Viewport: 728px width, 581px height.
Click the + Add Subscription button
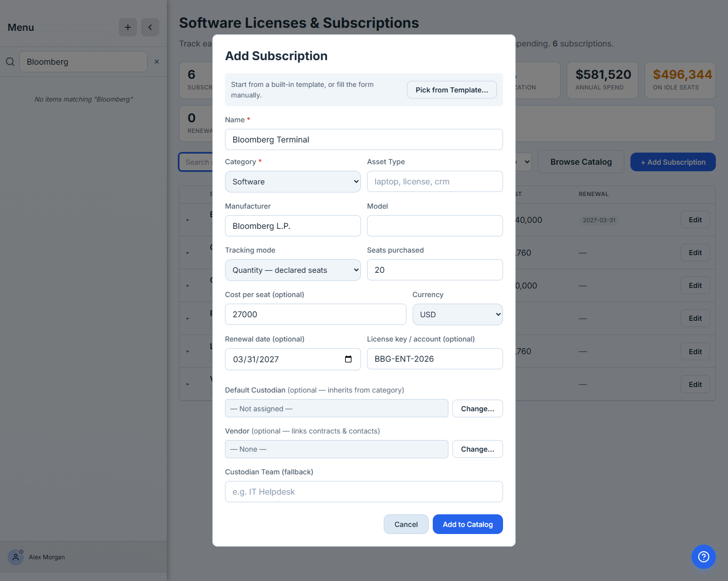[x=673, y=162]
